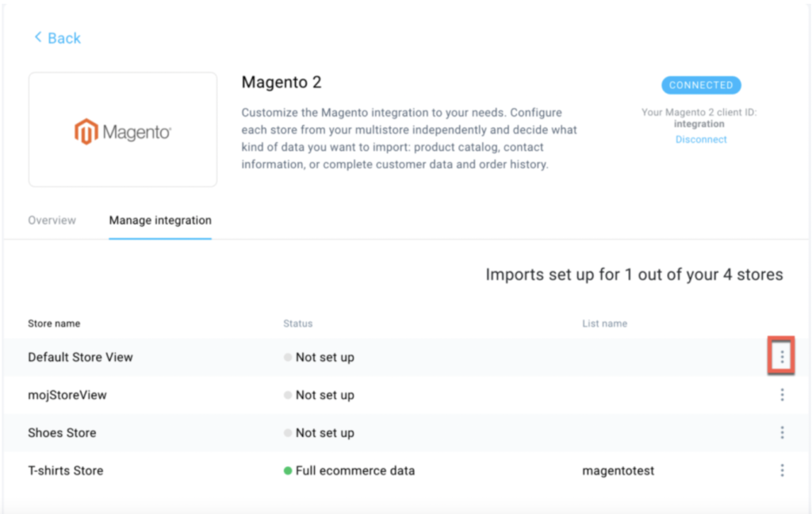Click the Default Store View row name
Image resolution: width=812 pixels, height=514 pixels.
point(80,357)
